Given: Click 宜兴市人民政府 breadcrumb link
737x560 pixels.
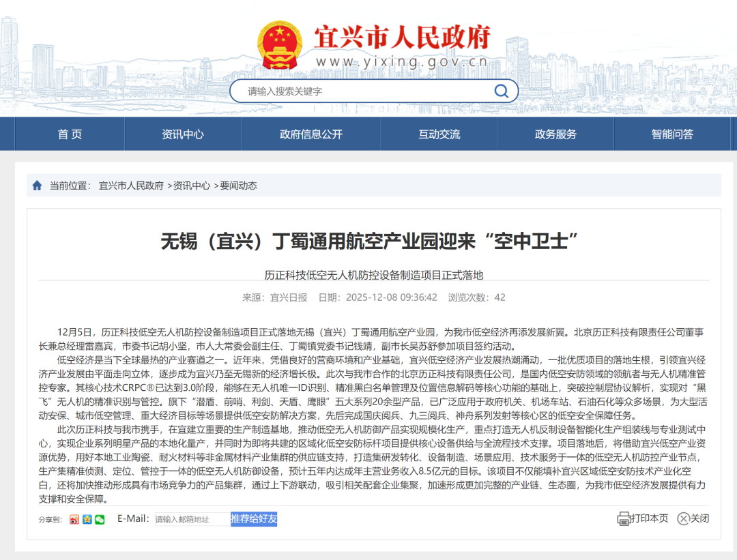Looking at the screenshot, I should tap(131, 186).
